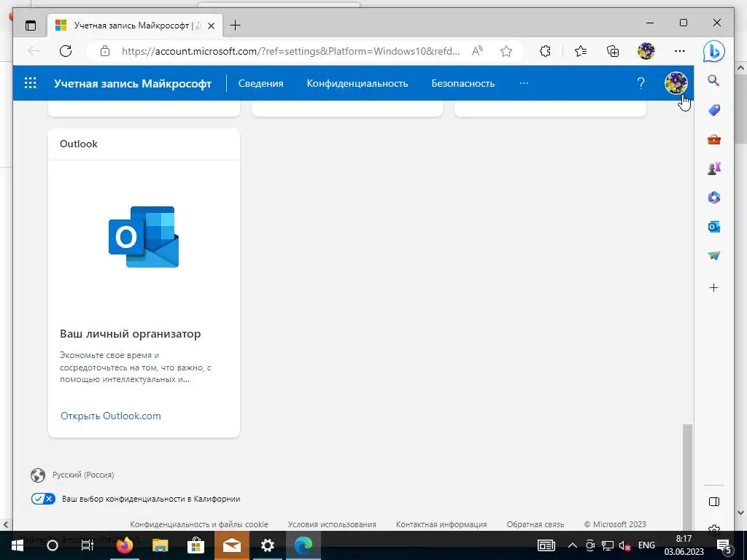Open File Explorer from the taskbar
This screenshot has height=560, width=747.
(160, 545)
